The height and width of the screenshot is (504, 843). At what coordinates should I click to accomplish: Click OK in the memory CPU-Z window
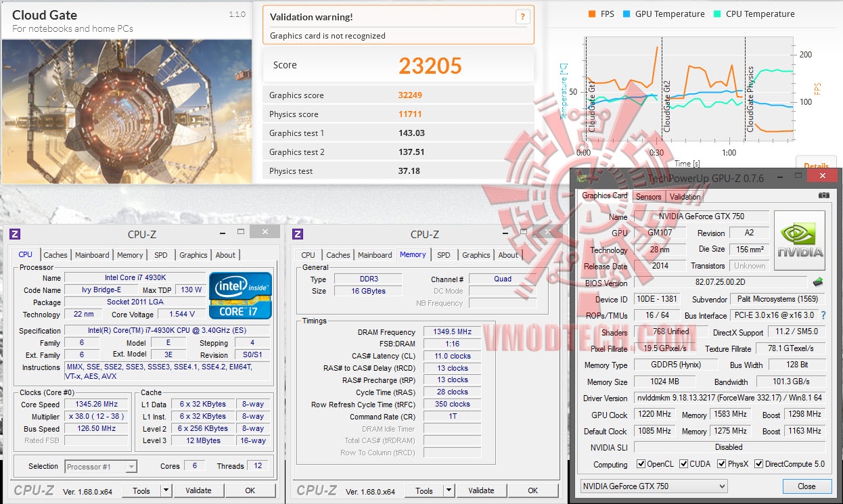click(x=533, y=490)
